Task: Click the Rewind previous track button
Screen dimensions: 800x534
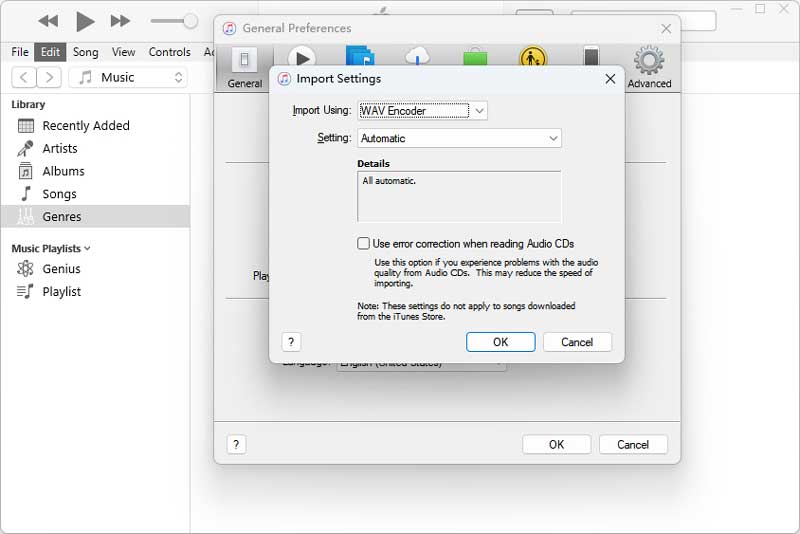Action: [48, 21]
